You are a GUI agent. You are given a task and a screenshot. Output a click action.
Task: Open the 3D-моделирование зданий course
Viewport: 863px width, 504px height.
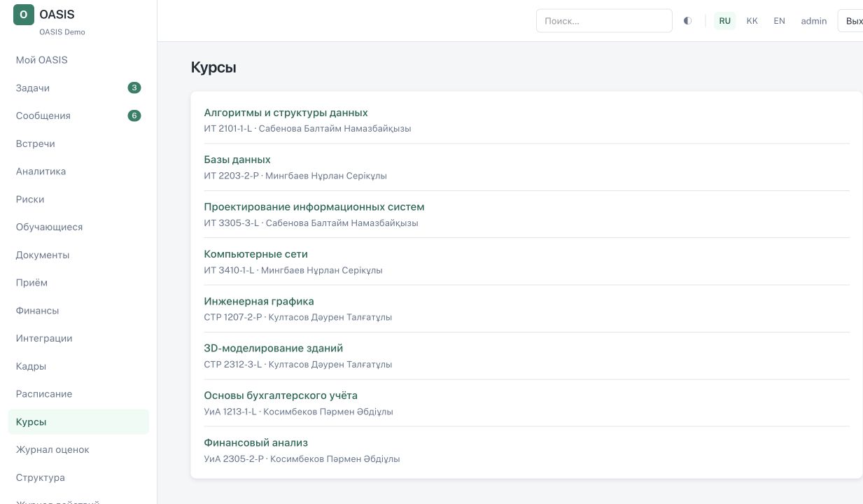pyautogui.click(x=274, y=348)
